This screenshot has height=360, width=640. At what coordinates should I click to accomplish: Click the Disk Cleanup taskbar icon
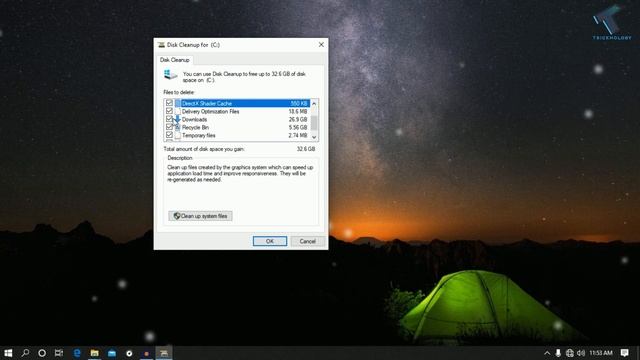[164, 353]
